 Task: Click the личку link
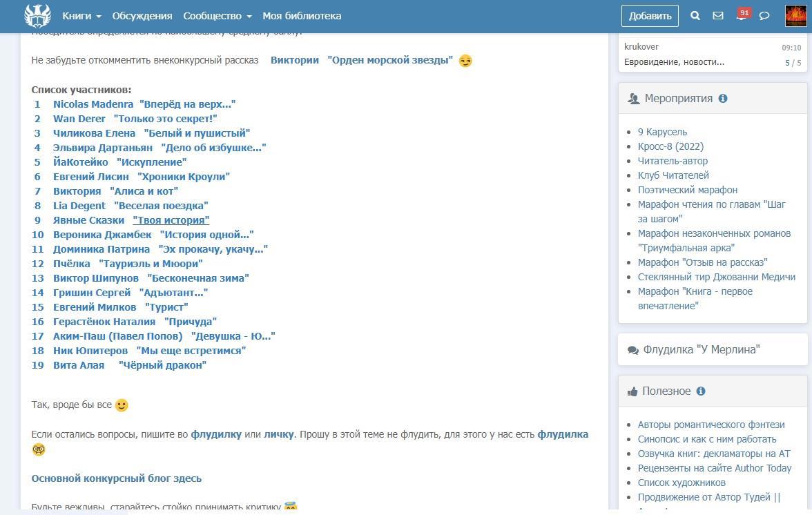279,434
